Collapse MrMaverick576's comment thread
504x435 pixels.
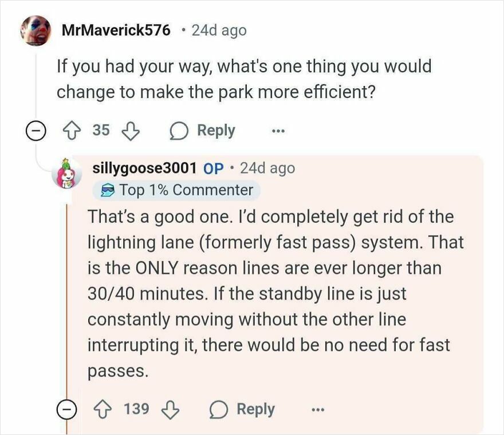pyautogui.click(x=36, y=130)
